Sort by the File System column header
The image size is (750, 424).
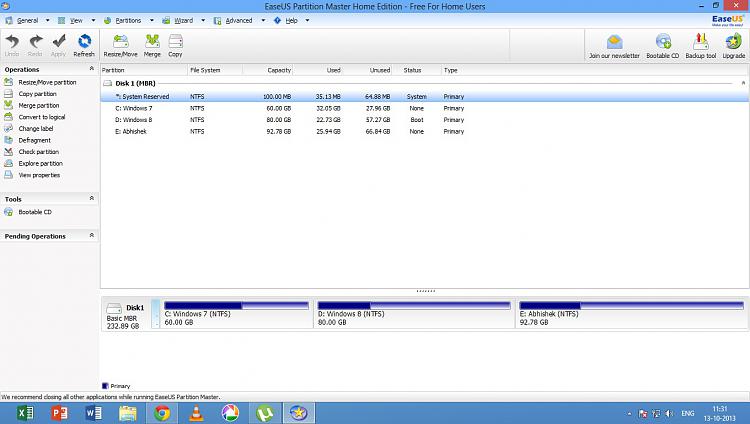pos(215,70)
